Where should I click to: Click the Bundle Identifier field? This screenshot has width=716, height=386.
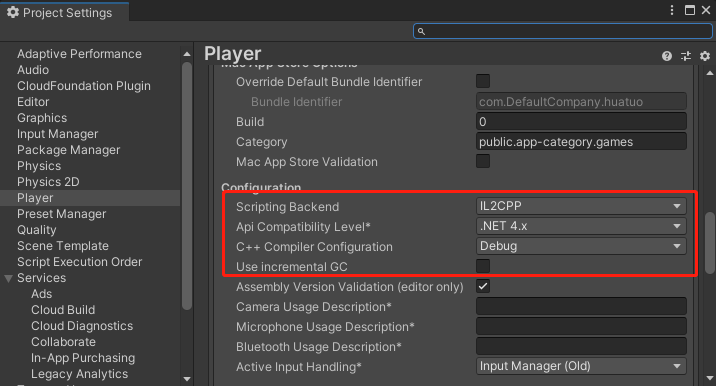(581, 101)
